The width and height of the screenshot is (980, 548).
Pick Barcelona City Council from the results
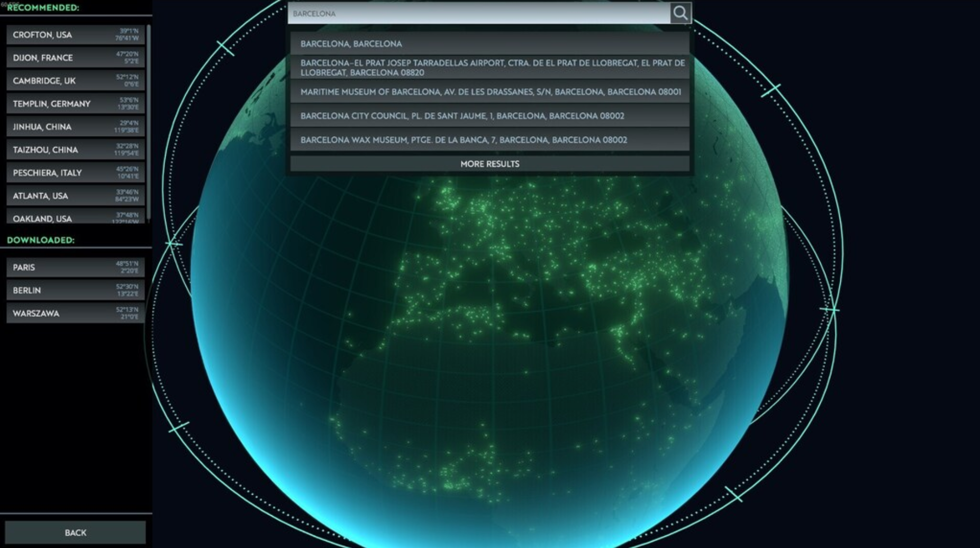tap(489, 115)
